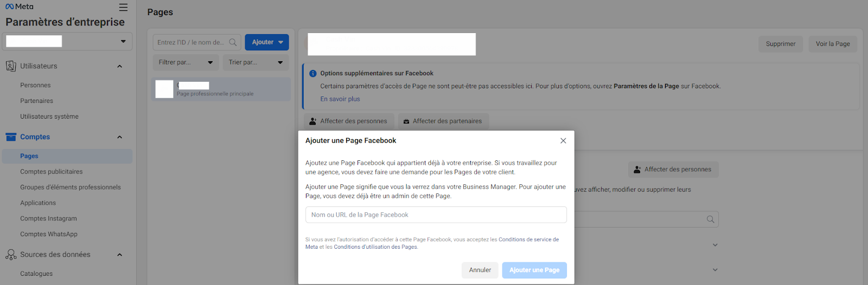Click Annuler in the dialog

coord(480,270)
